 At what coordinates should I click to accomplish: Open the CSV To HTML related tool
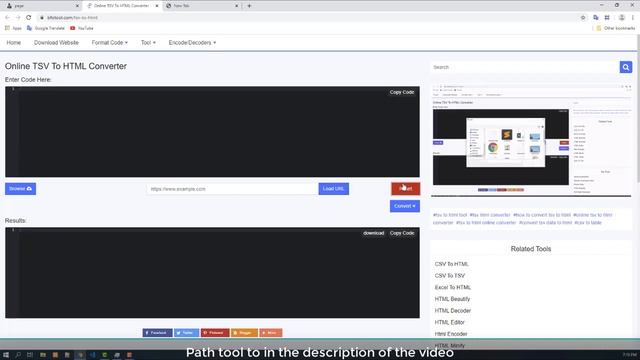[451, 264]
